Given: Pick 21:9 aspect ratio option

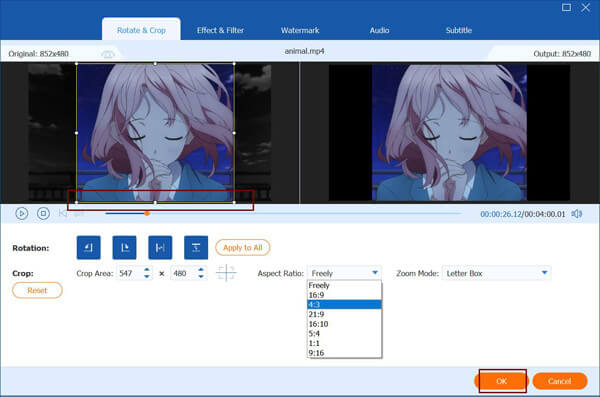Looking at the screenshot, I should click(344, 314).
